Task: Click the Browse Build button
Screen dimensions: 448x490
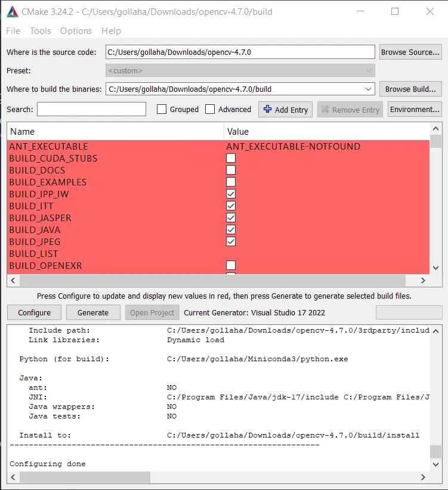Action: tap(410, 89)
